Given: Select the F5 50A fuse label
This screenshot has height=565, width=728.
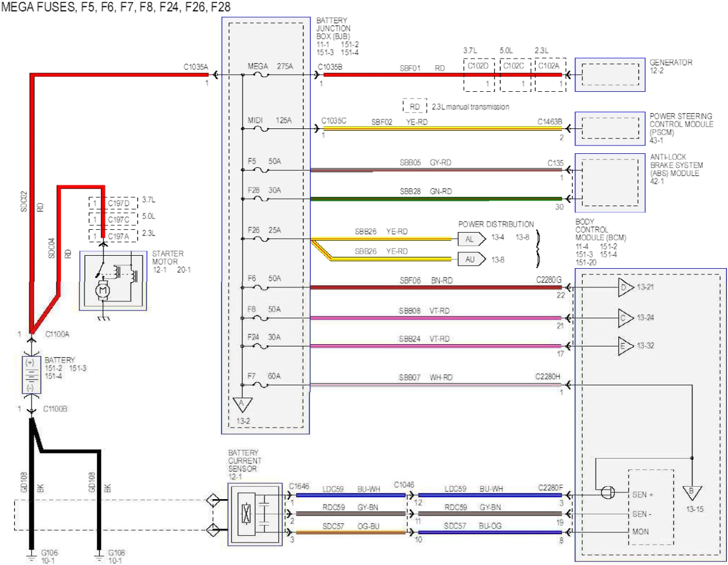Looking at the screenshot, I should (x=264, y=161).
